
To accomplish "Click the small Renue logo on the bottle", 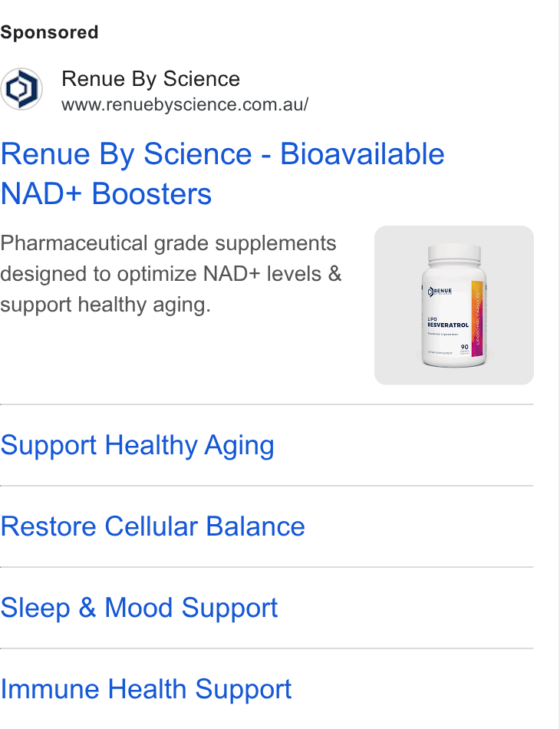I will 440,292.
